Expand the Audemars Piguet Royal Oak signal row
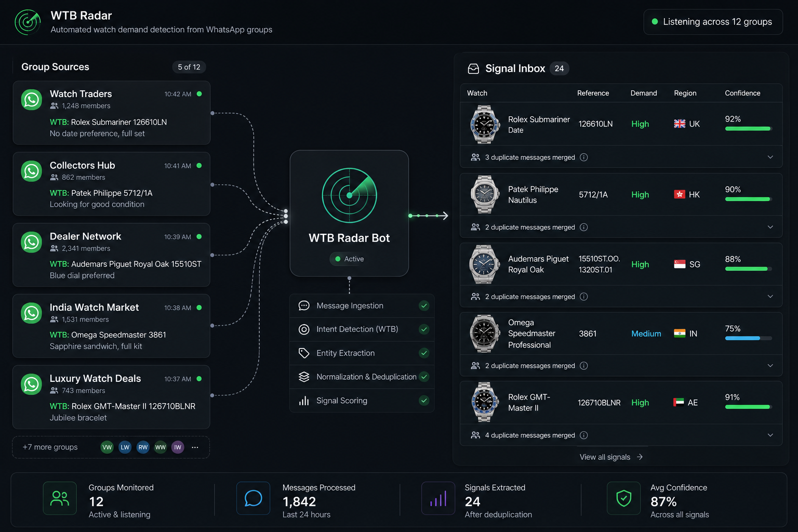The width and height of the screenshot is (798, 532). pos(770,296)
